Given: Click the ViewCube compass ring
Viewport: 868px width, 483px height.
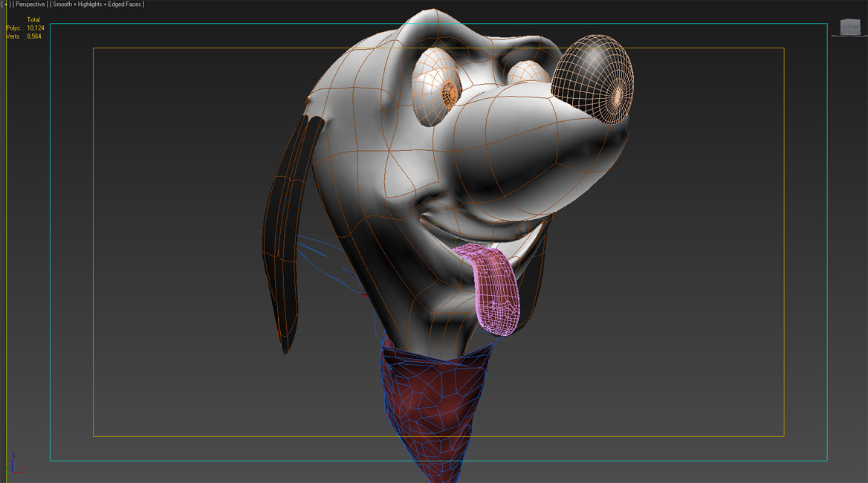Looking at the screenshot, I should (x=849, y=36).
